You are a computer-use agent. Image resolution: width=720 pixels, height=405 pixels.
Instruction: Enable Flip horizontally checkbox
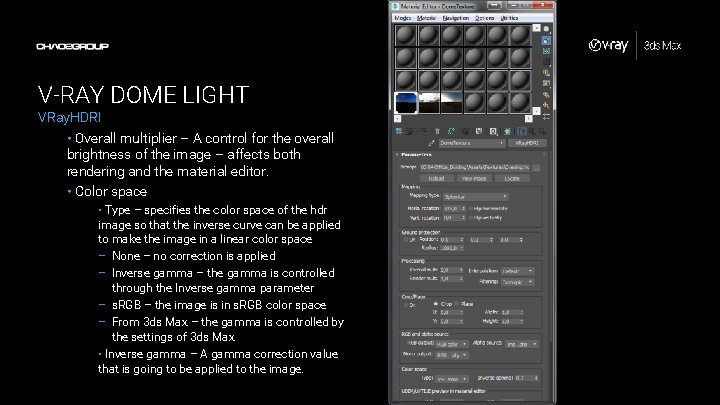(x=471, y=208)
